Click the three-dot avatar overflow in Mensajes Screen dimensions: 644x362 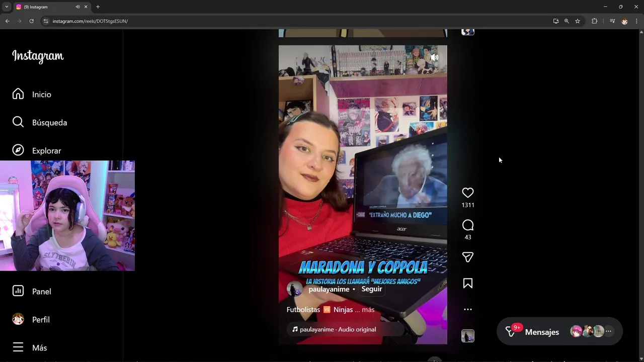[608, 331]
